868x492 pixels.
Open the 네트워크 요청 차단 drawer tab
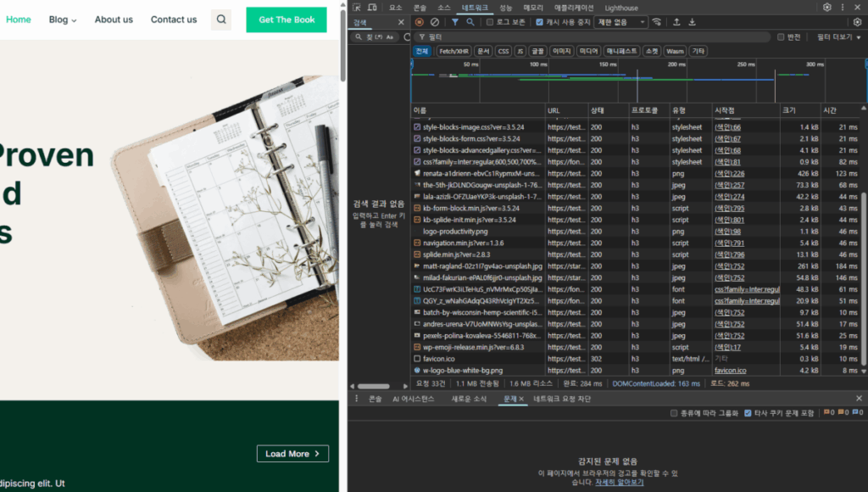tap(561, 399)
